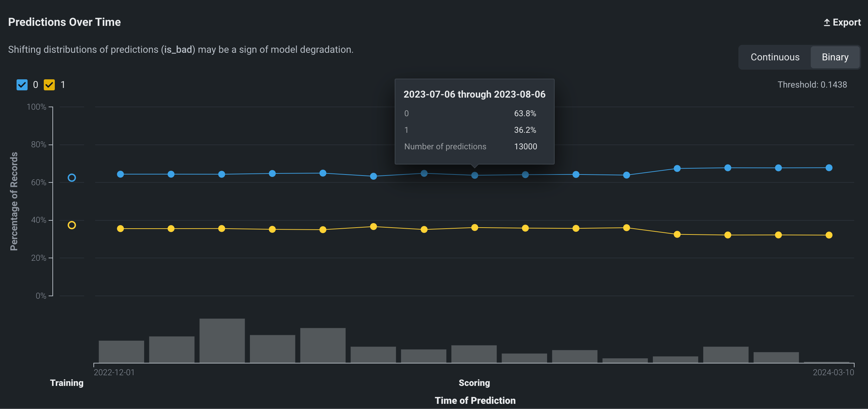The height and width of the screenshot is (409, 868).
Task: Select the Binary view tab
Action: [x=835, y=57]
